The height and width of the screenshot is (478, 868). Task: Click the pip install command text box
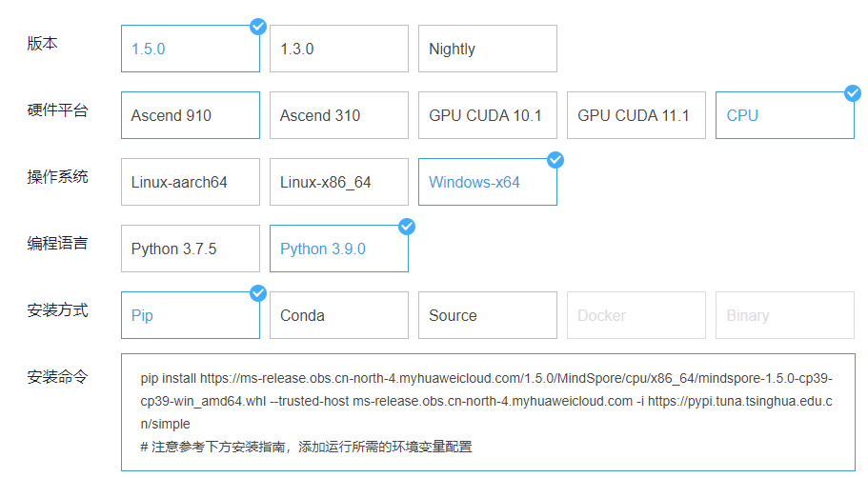(x=487, y=412)
